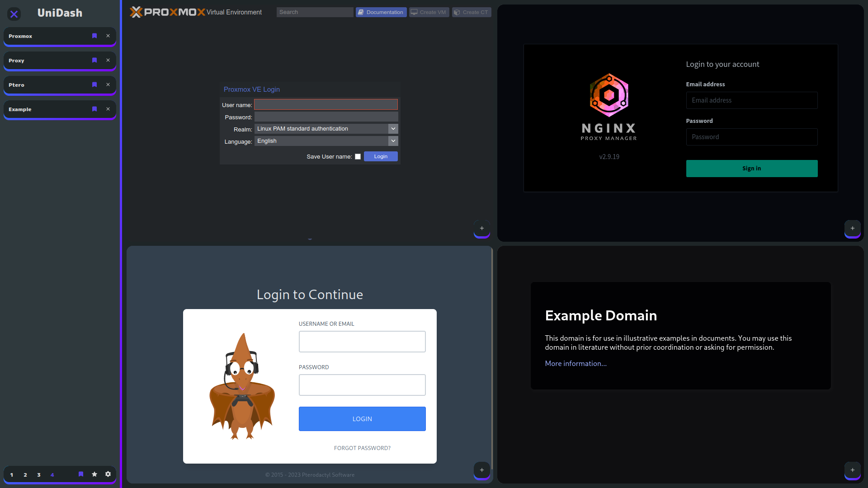This screenshot has width=868, height=488.
Task: Click the UniDash title
Action: click(x=60, y=13)
